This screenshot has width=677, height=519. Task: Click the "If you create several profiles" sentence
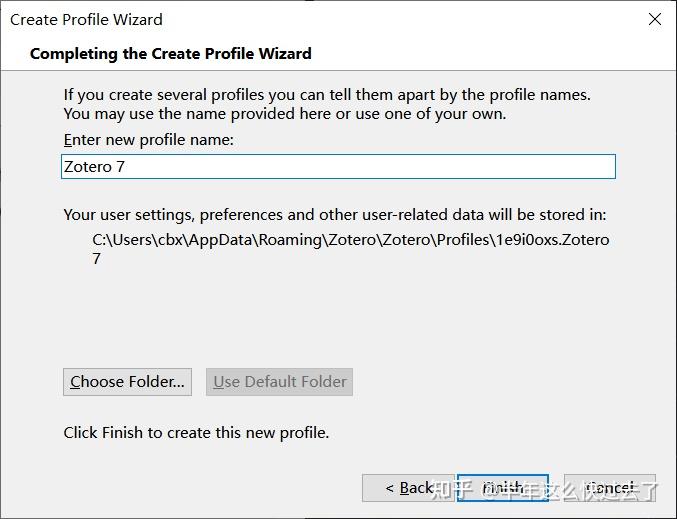(327, 95)
